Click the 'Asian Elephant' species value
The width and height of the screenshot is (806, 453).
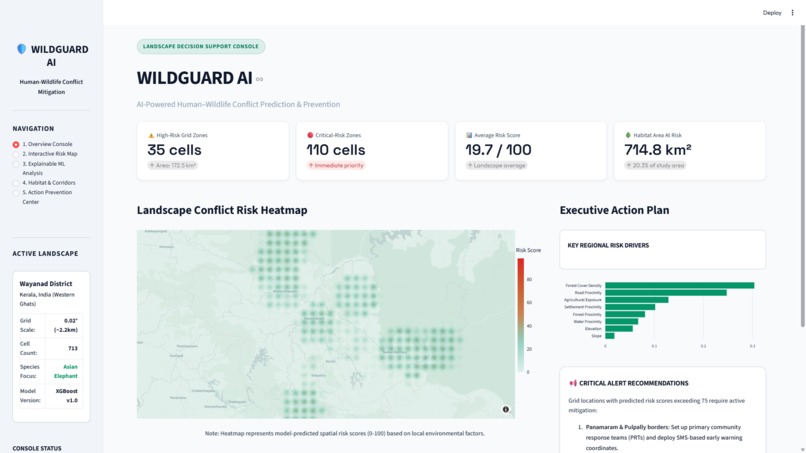66,371
